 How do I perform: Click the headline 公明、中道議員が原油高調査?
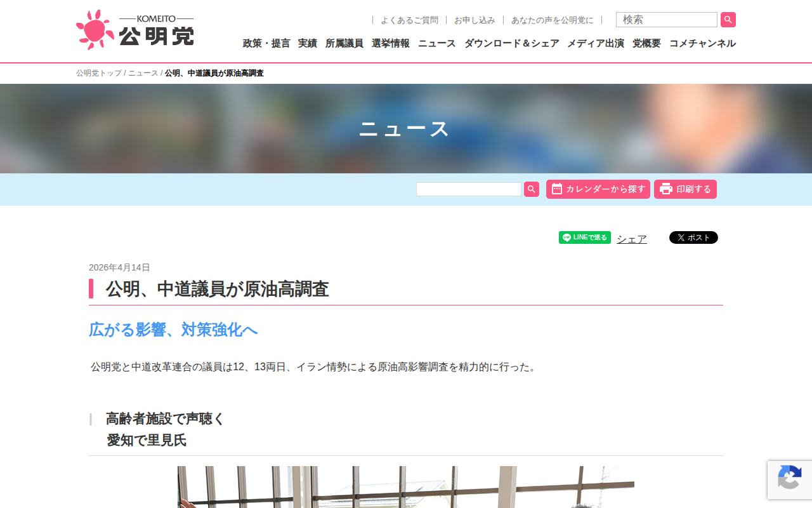(x=217, y=289)
